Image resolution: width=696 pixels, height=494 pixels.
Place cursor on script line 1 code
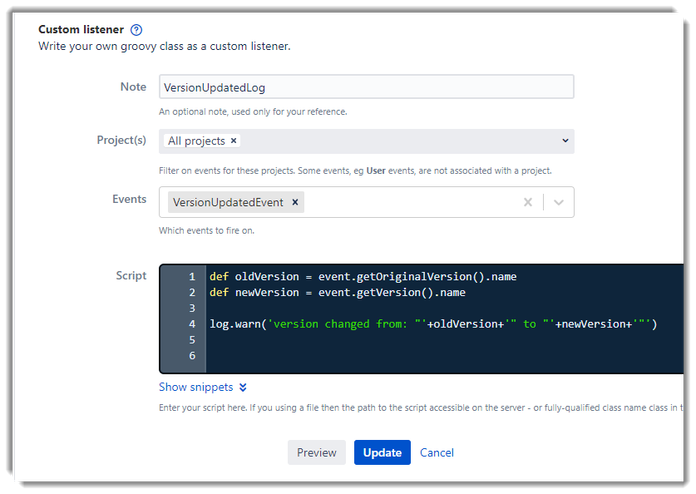[x=363, y=277]
